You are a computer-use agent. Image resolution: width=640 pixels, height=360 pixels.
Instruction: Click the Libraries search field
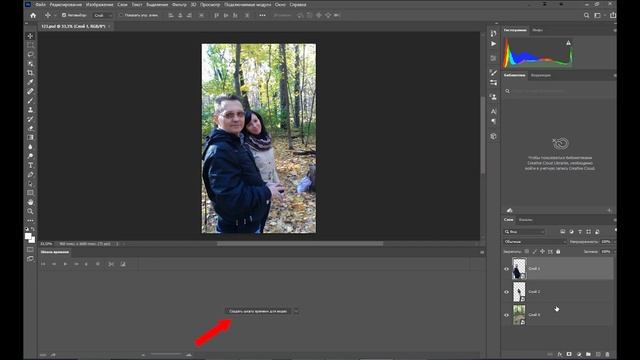[x=559, y=91]
